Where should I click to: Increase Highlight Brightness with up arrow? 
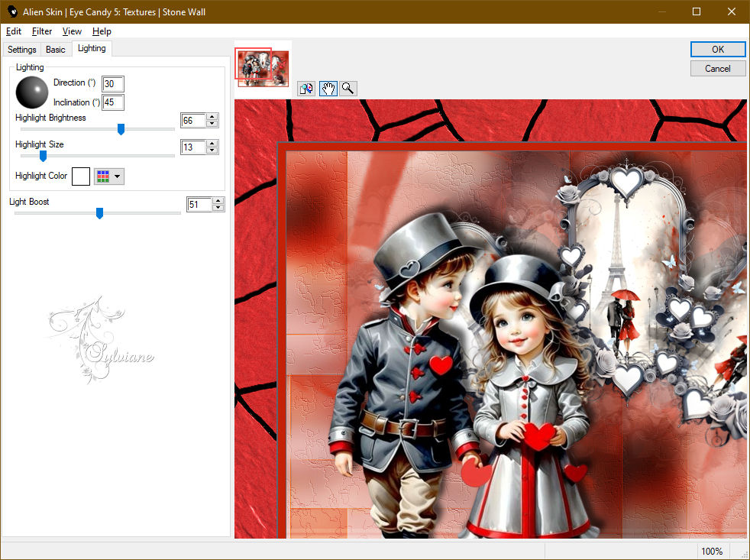(x=212, y=117)
